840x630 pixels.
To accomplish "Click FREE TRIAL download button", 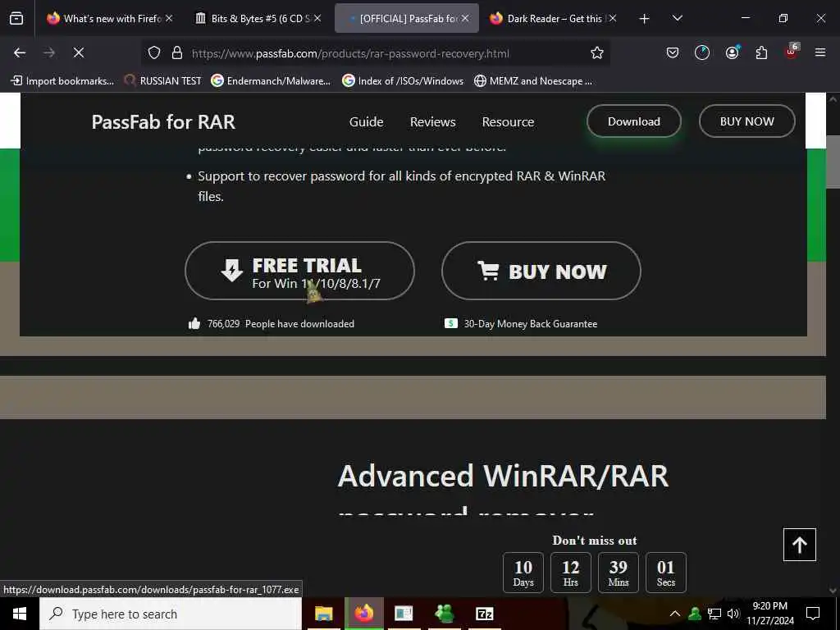I will (x=299, y=271).
